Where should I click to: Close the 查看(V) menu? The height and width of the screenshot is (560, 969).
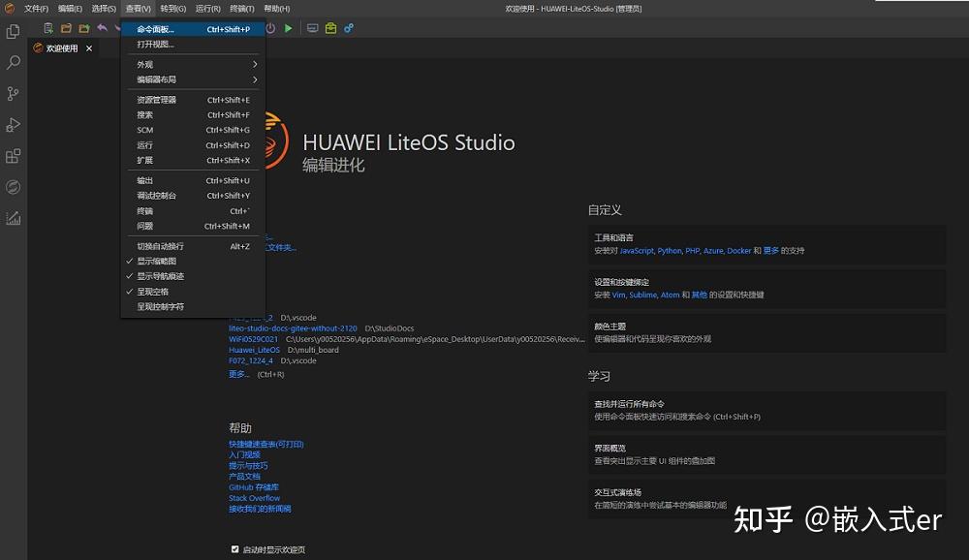[138, 9]
